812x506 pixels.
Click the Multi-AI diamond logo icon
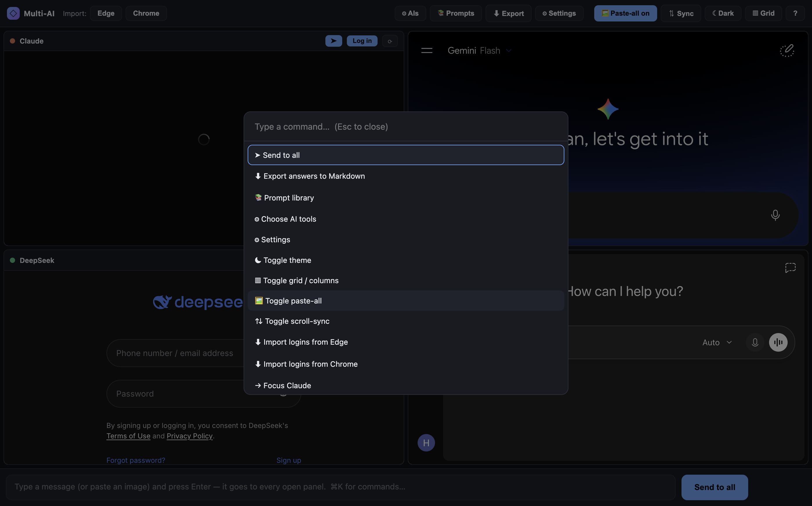click(x=13, y=13)
